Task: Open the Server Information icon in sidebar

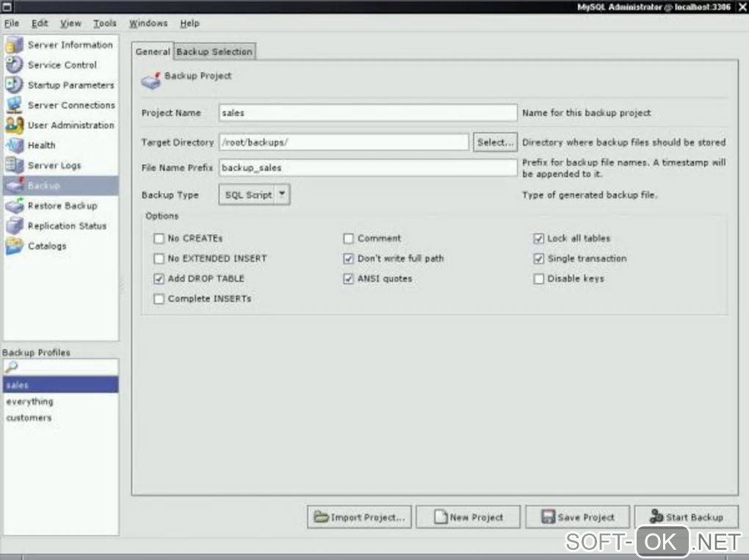Action: 15,44
